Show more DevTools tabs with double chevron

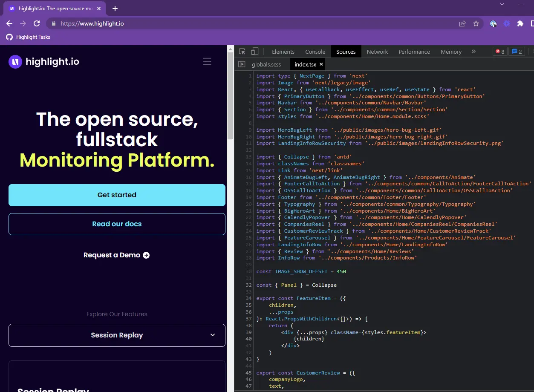coord(473,52)
